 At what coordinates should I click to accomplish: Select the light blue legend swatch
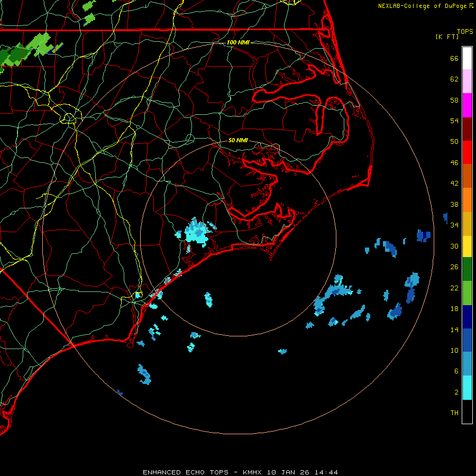[x=467, y=364]
